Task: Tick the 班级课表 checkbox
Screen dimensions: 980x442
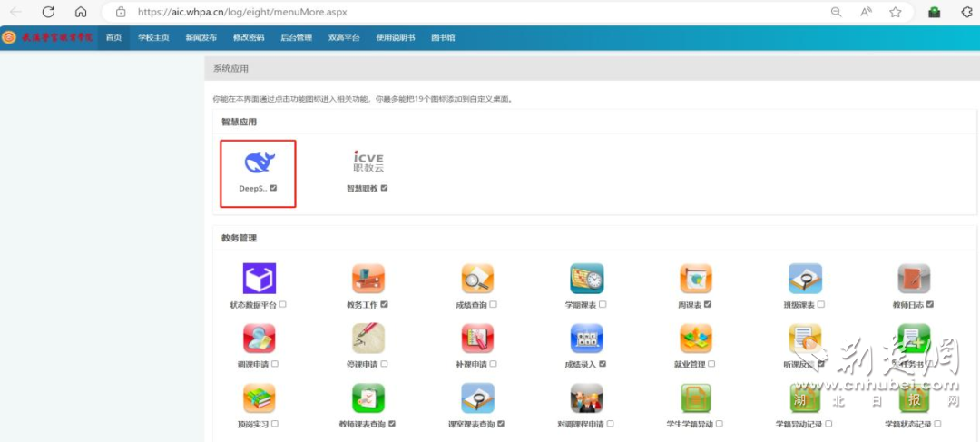Action: coord(821,304)
